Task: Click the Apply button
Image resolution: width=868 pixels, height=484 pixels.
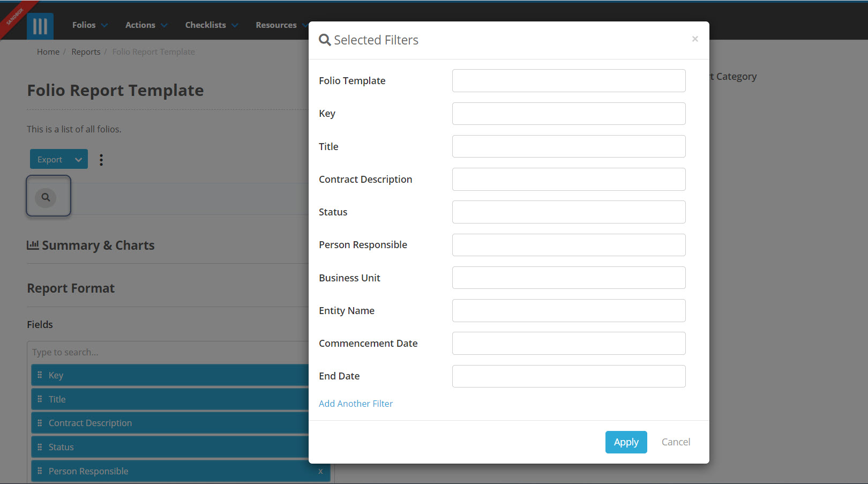Action: click(x=626, y=442)
